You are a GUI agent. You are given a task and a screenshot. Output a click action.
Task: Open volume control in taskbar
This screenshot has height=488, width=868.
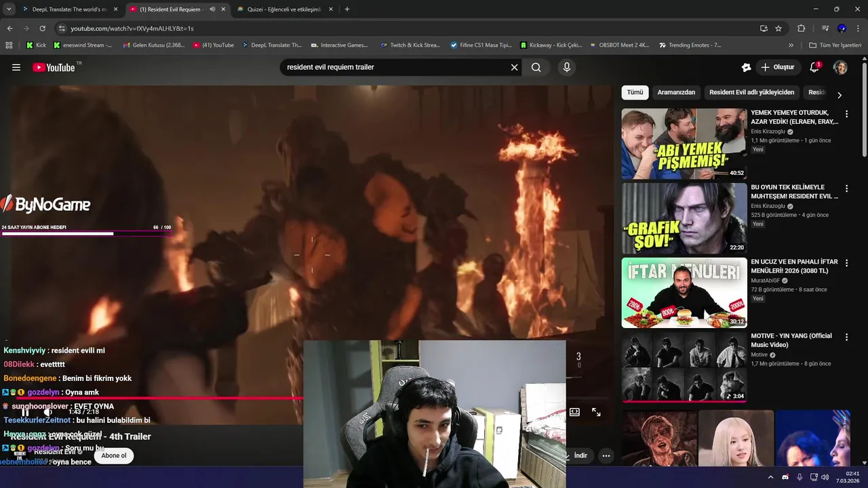coord(825,477)
